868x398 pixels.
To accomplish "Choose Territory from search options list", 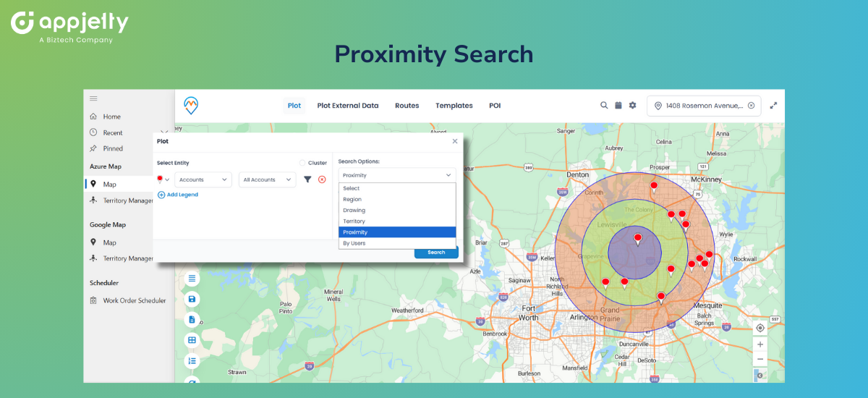I will [397, 221].
